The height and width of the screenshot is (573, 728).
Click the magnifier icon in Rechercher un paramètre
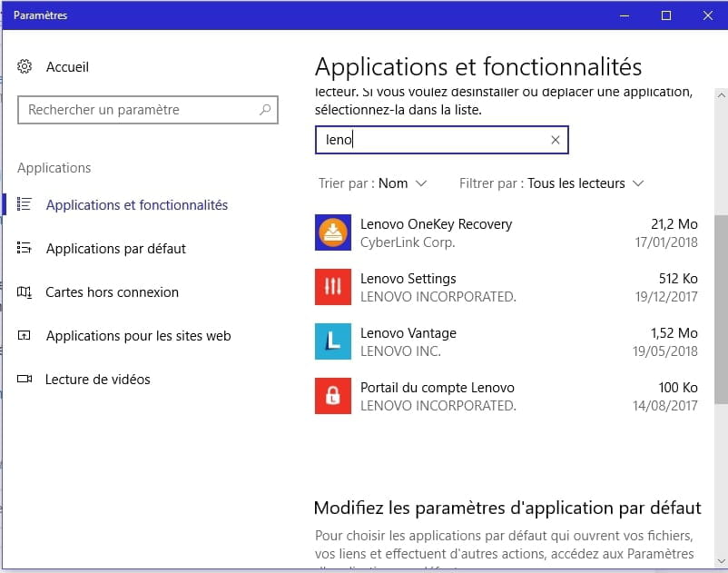(265, 110)
